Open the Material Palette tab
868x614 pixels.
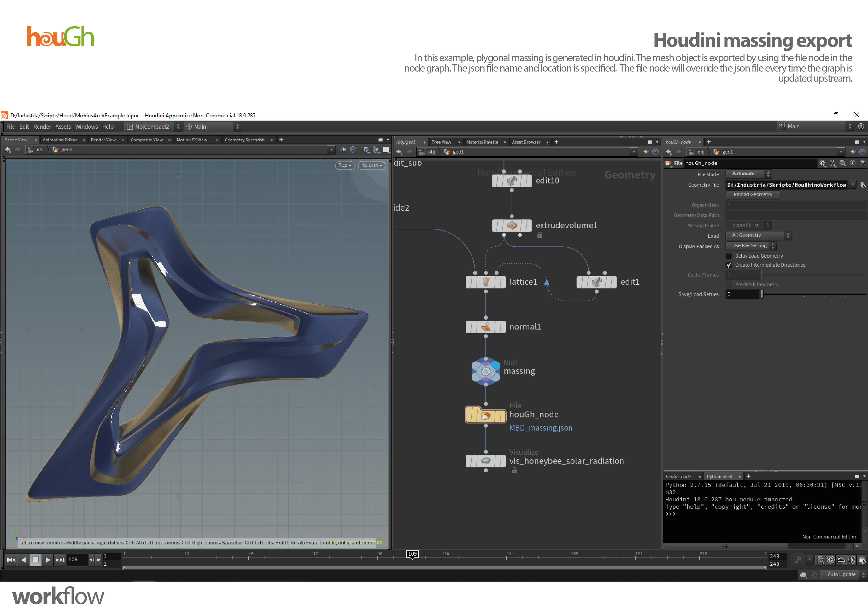click(482, 142)
